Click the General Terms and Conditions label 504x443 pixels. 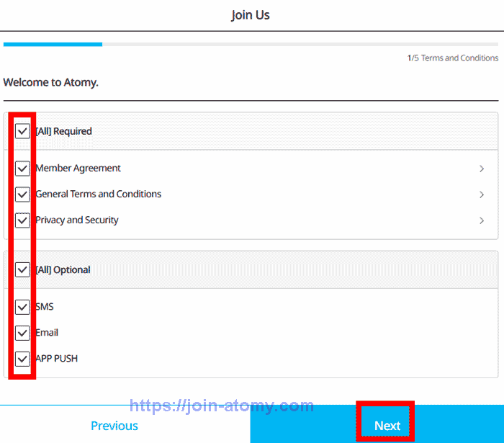(x=99, y=194)
